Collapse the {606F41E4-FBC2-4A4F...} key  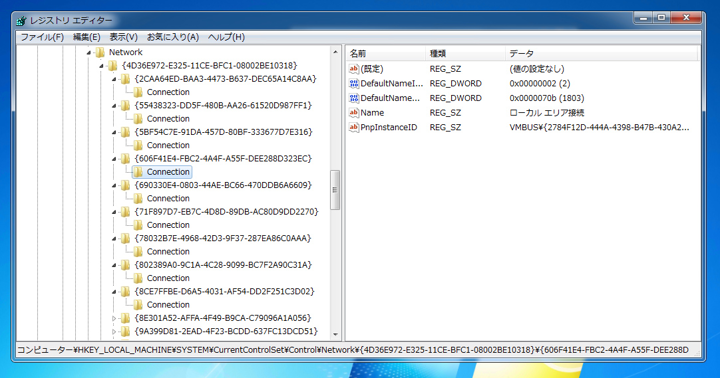114,159
